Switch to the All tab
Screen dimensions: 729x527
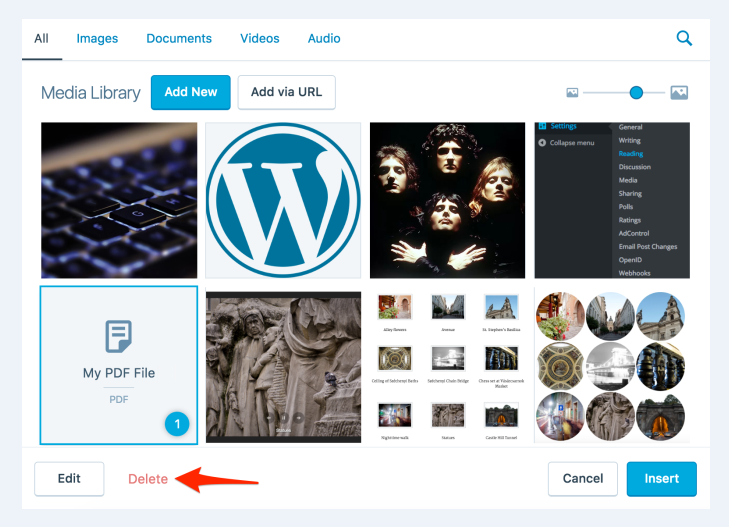coord(41,39)
